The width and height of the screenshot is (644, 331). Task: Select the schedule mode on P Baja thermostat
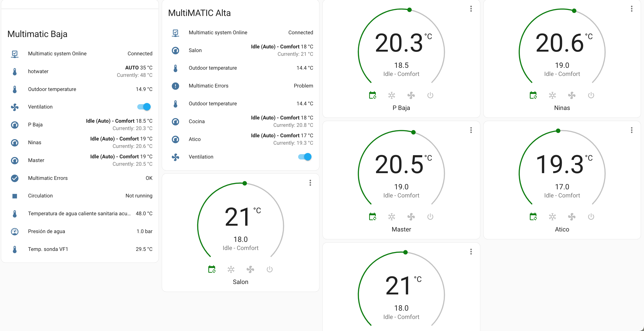coord(372,95)
